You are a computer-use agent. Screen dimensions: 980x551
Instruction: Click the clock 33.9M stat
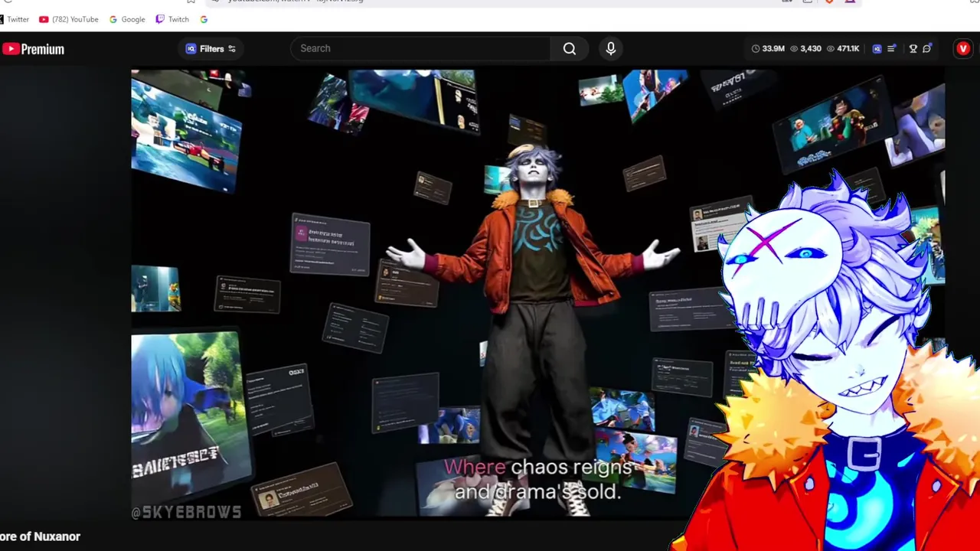tap(768, 49)
